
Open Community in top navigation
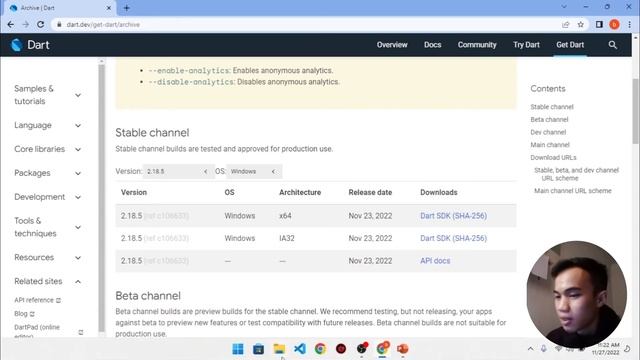point(477,45)
